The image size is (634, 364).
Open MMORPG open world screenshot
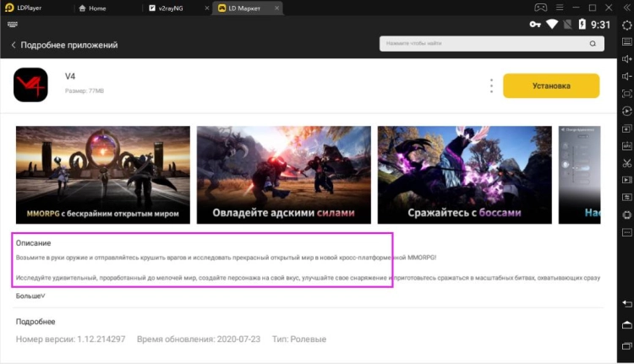pos(102,175)
